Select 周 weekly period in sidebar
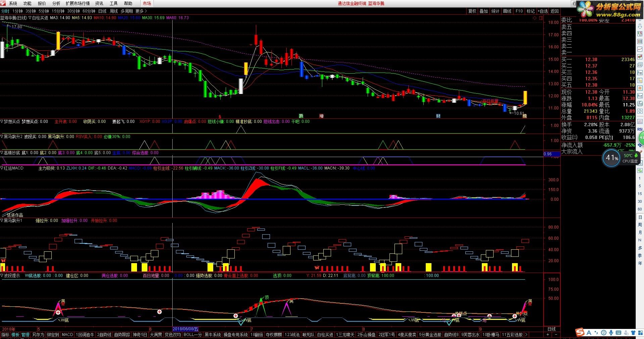The width and height of the screenshot is (644, 339). pos(640,225)
